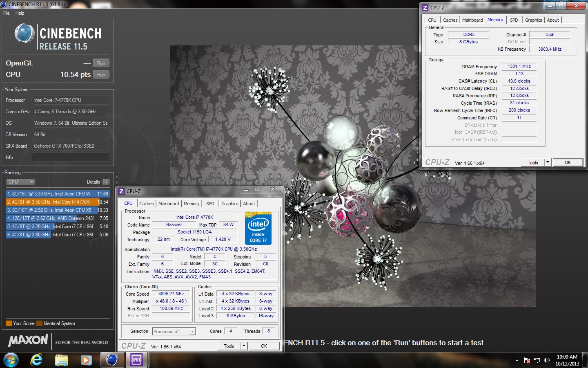Open the Windows Start menu orb

[11, 360]
